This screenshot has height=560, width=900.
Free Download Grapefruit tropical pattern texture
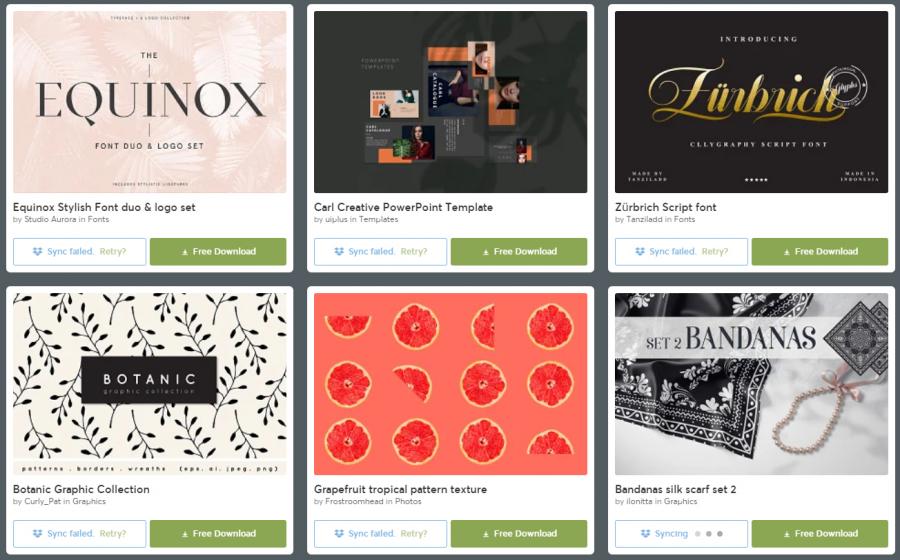519,534
